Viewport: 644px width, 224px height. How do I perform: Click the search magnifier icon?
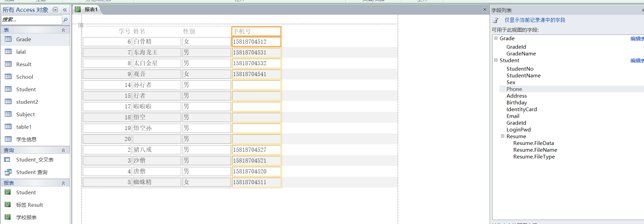(66, 20)
